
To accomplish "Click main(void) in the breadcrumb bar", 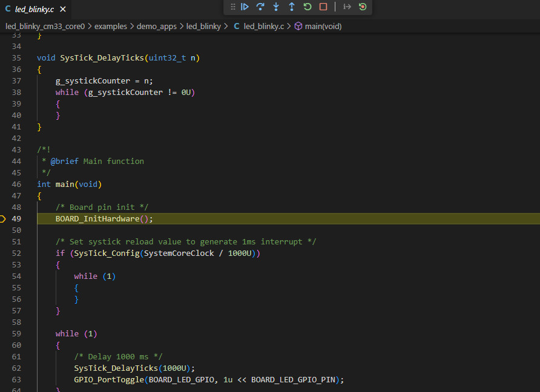I will (321, 26).
